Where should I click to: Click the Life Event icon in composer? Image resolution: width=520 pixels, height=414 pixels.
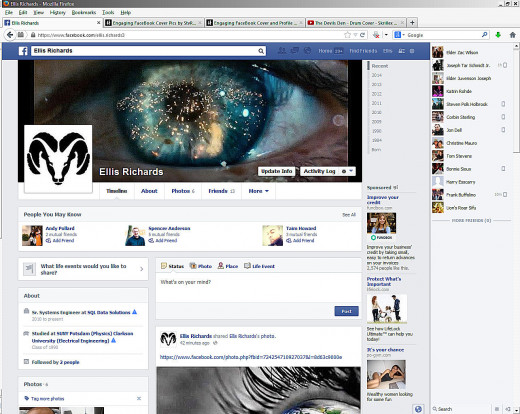pos(247,266)
